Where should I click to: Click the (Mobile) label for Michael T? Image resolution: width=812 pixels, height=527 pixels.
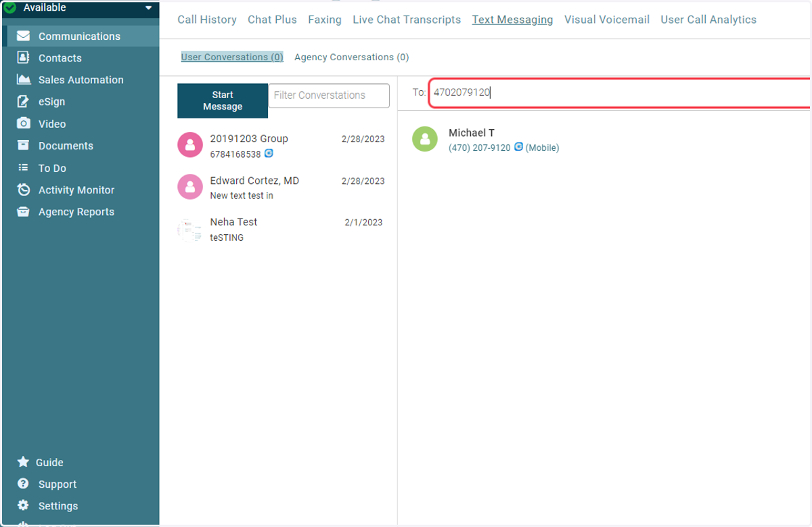542,147
